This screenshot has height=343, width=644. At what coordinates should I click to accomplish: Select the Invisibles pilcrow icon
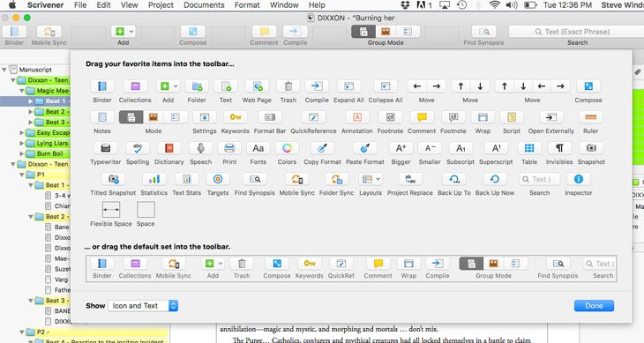click(x=559, y=148)
